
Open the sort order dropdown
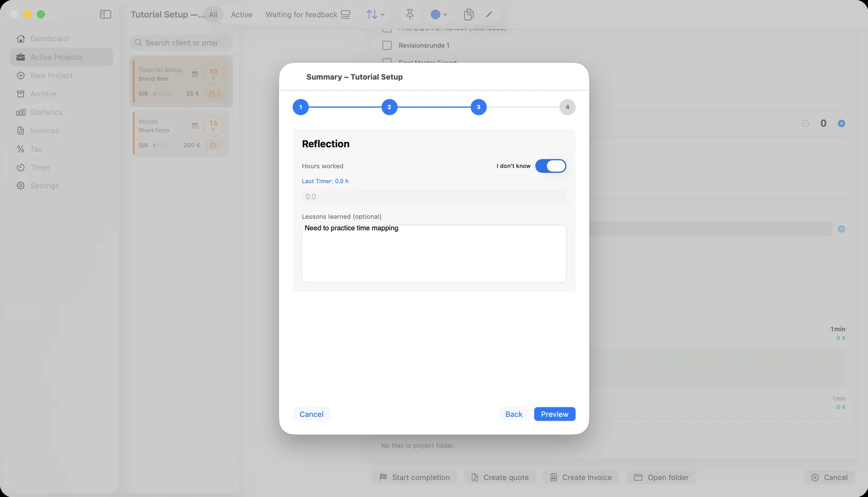375,15
